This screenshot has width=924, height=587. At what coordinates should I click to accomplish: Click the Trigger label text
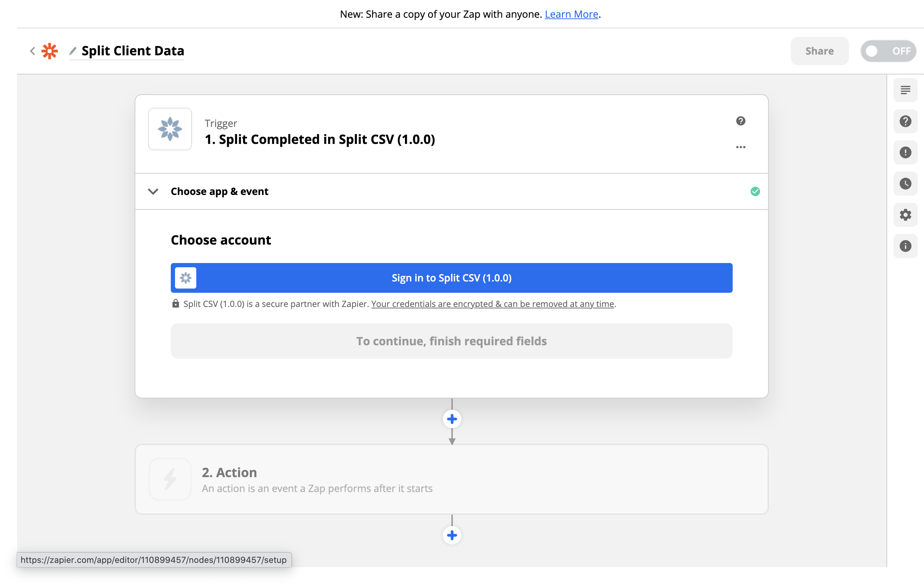(x=221, y=123)
